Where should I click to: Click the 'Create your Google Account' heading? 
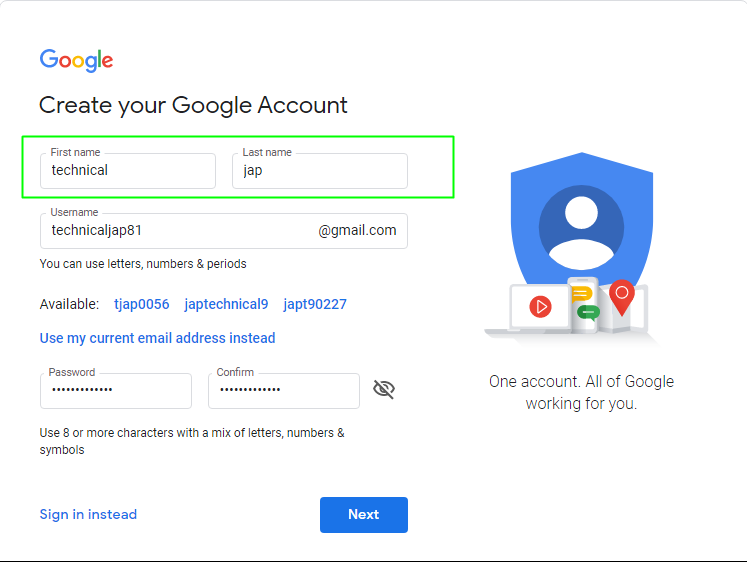(193, 105)
